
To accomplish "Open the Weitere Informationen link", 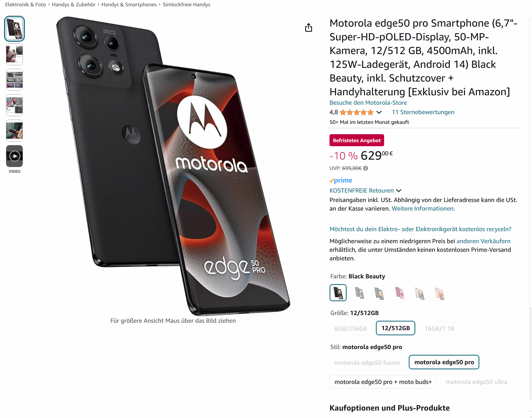I will pyautogui.click(x=423, y=209).
